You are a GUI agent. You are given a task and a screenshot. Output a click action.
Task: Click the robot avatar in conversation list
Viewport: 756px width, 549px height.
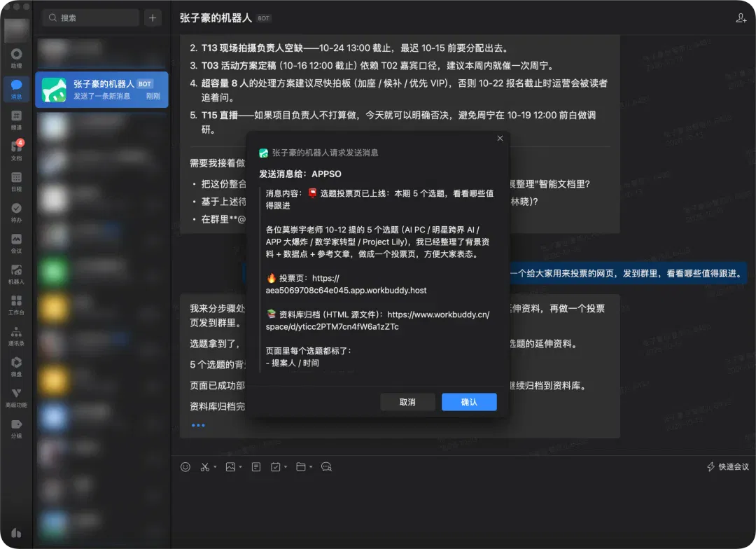(54, 90)
